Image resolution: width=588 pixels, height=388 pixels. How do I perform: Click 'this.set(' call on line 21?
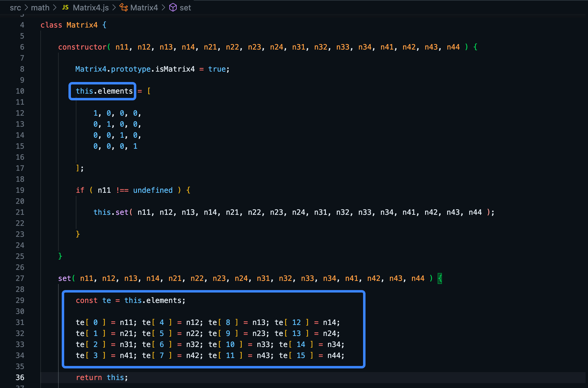[113, 212]
